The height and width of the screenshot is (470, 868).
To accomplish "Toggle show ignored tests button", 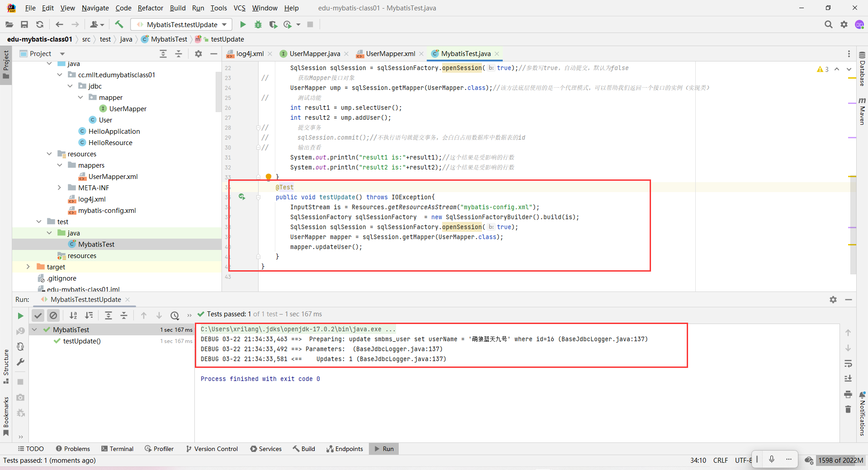I will [x=53, y=315].
